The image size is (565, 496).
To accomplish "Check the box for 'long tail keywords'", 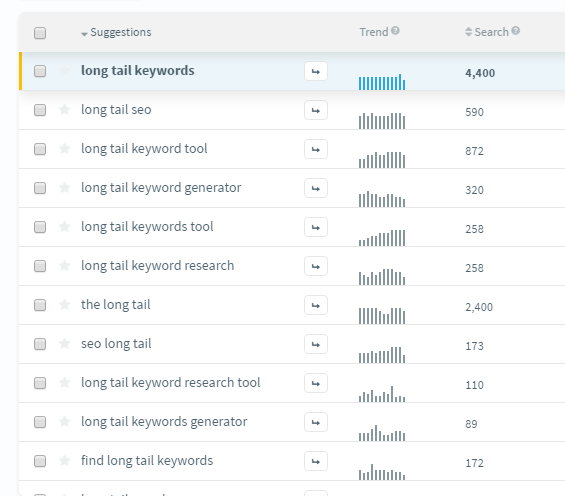I will [x=40, y=71].
